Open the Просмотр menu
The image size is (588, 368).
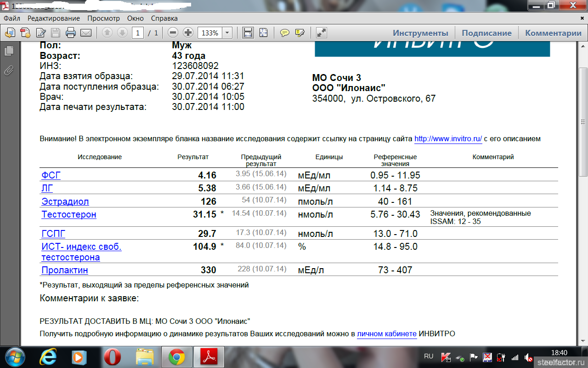point(103,18)
